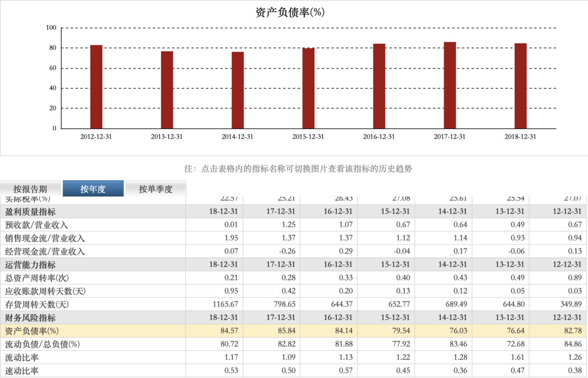Click the 速动比率 indicator name

(22, 371)
